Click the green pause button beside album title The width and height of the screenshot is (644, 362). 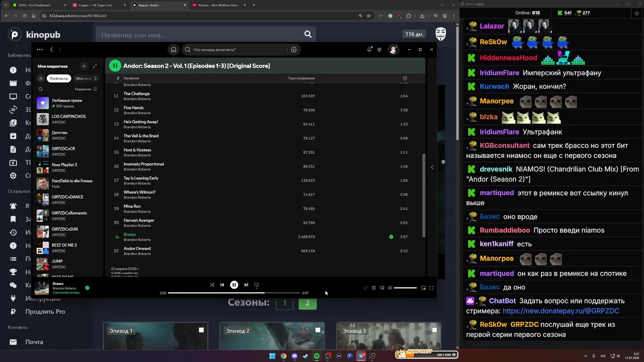click(x=115, y=65)
